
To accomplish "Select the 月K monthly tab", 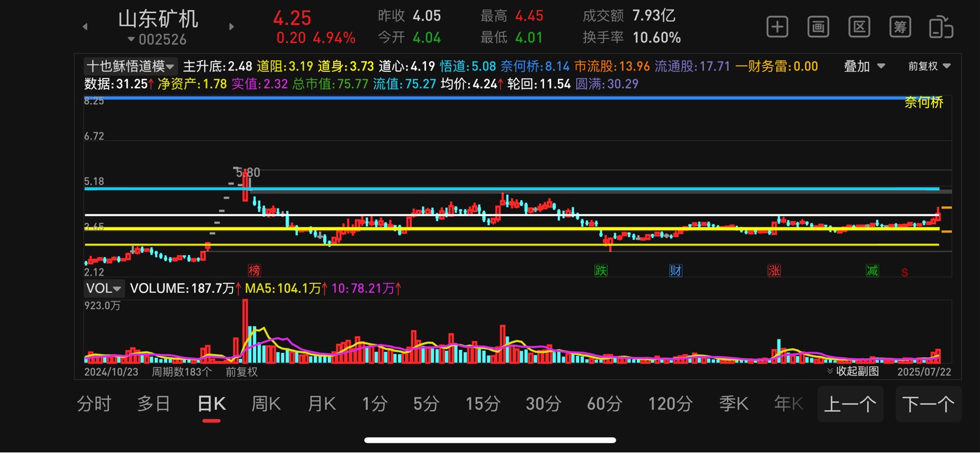I will click(x=322, y=404).
